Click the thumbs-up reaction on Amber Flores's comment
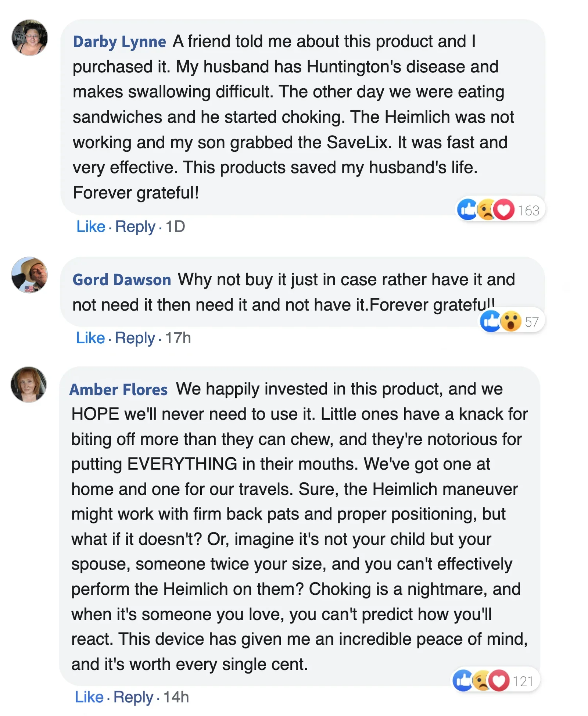Viewport: 588px width, 716px height. pyautogui.click(x=462, y=681)
